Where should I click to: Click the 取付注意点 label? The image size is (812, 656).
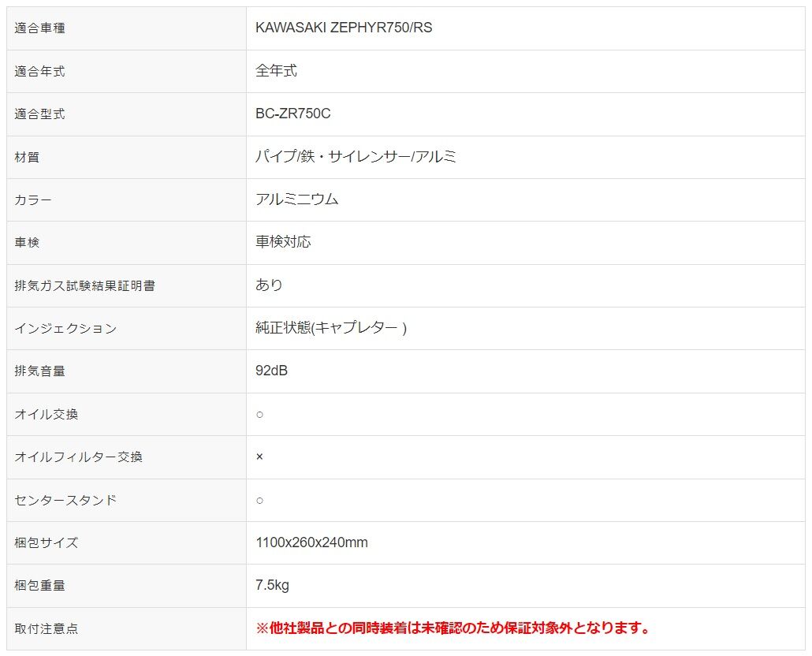pos(46,628)
